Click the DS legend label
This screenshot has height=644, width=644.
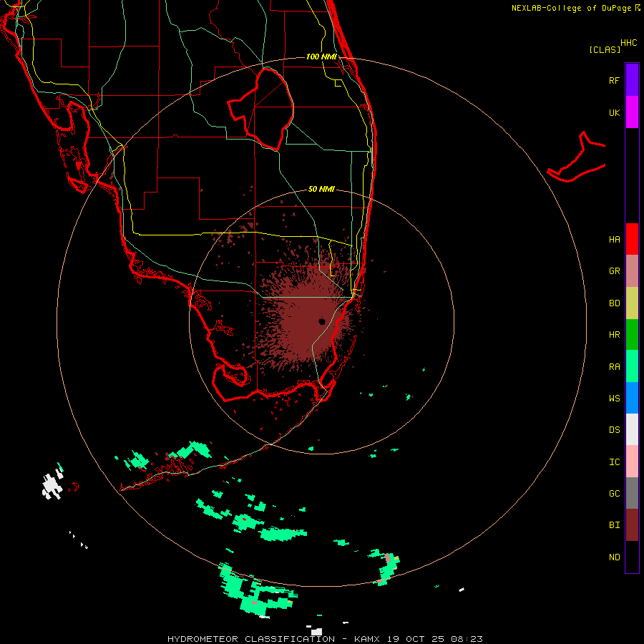pos(614,430)
